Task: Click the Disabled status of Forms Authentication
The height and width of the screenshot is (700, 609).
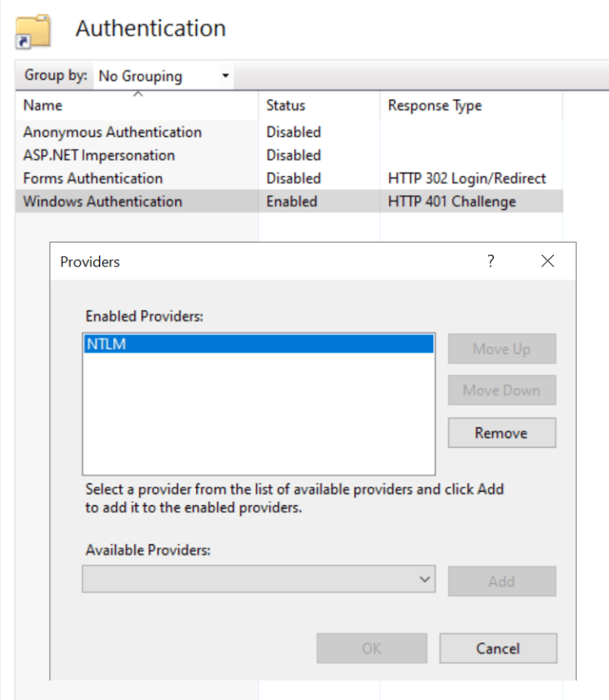Action: pos(294,179)
